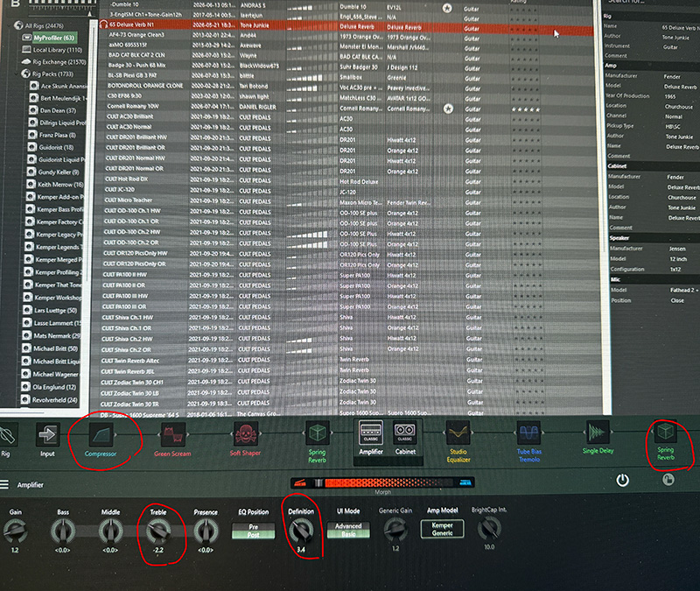Click headphone icon on 65 Deluxe Verb N1
Image resolution: width=700 pixels, height=591 pixels.
click(x=103, y=25)
